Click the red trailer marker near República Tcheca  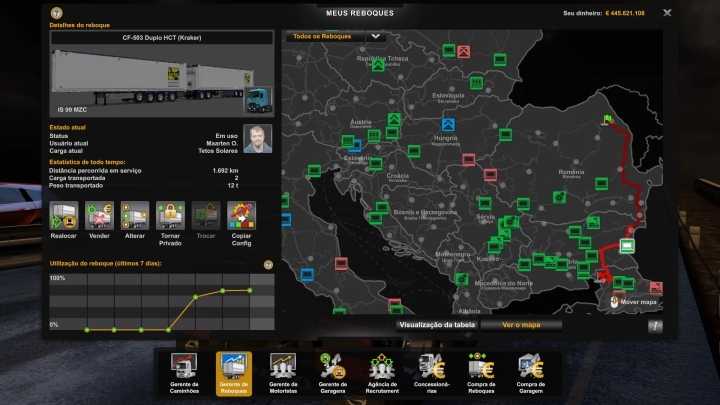point(464,51)
